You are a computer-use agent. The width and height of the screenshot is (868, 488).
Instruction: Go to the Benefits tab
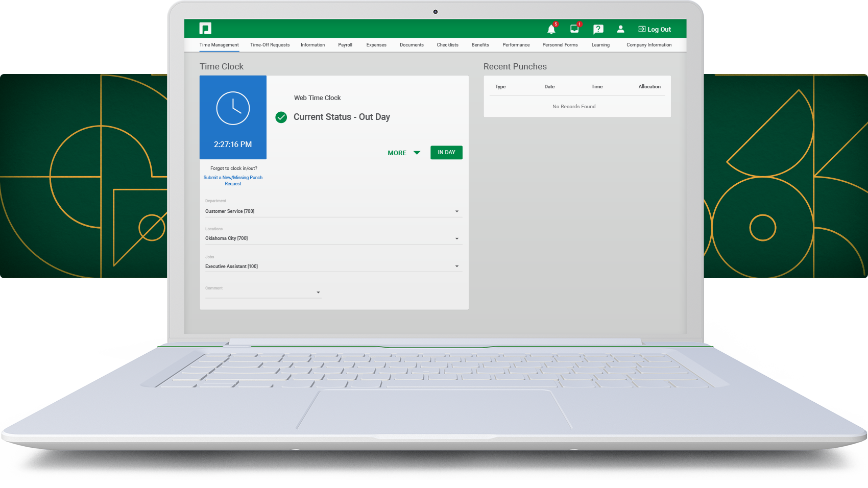coord(480,45)
